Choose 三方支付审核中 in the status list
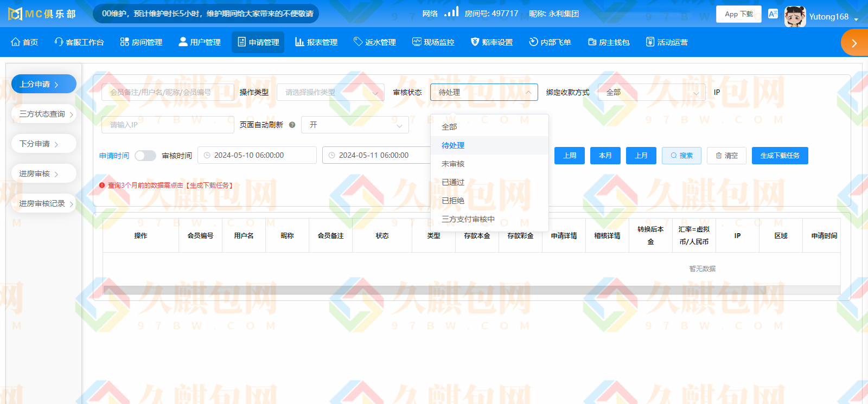Screen dimensions: 868x404 (489, 219)
